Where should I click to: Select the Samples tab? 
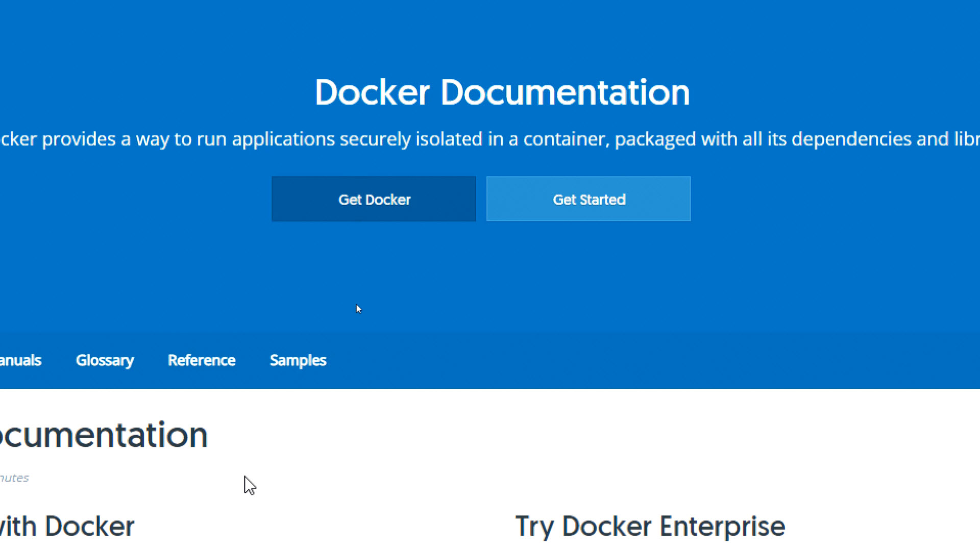[298, 361]
